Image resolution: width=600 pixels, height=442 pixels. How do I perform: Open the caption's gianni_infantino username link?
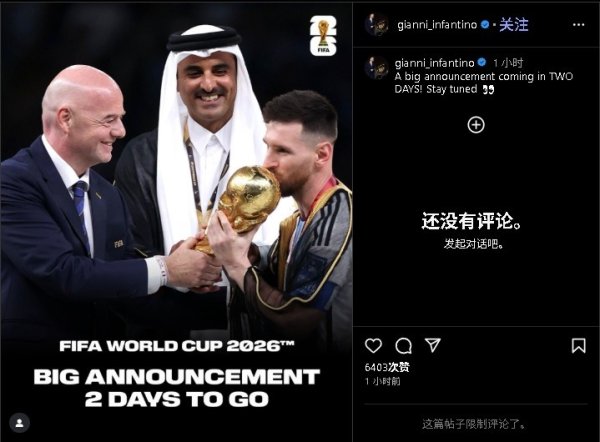tap(434, 63)
